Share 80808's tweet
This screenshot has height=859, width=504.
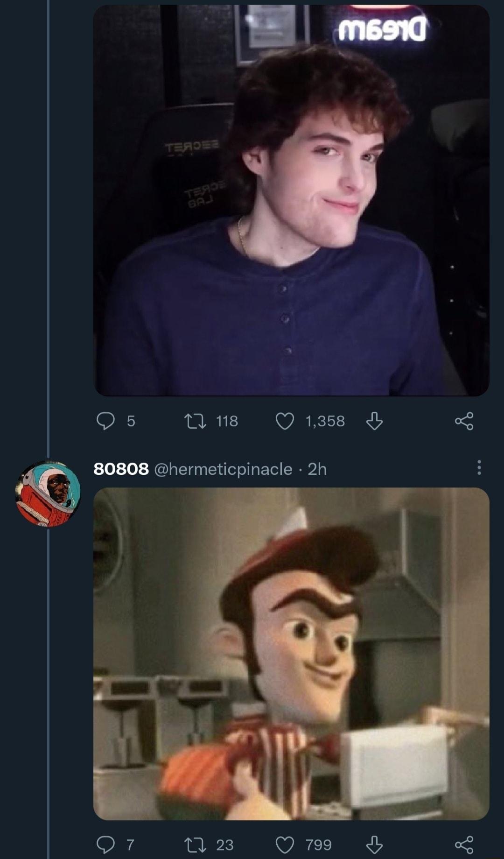click(464, 845)
